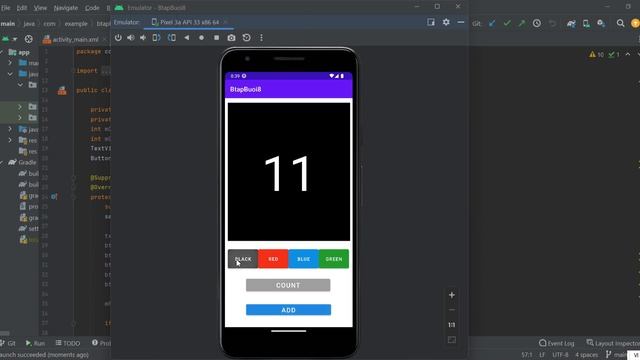Open the project view dropdown arrow
The height and width of the screenshot is (360, 640).
pos(15,39)
